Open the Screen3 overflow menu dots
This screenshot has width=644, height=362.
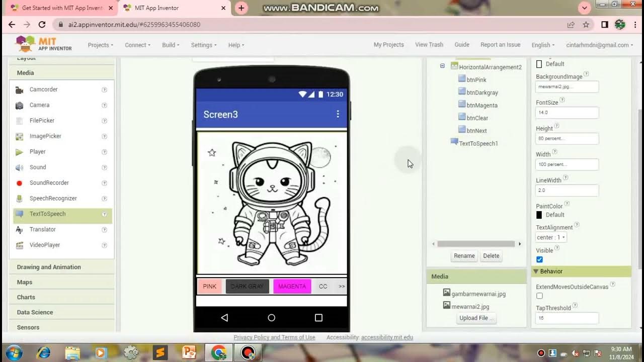[x=338, y=114]
